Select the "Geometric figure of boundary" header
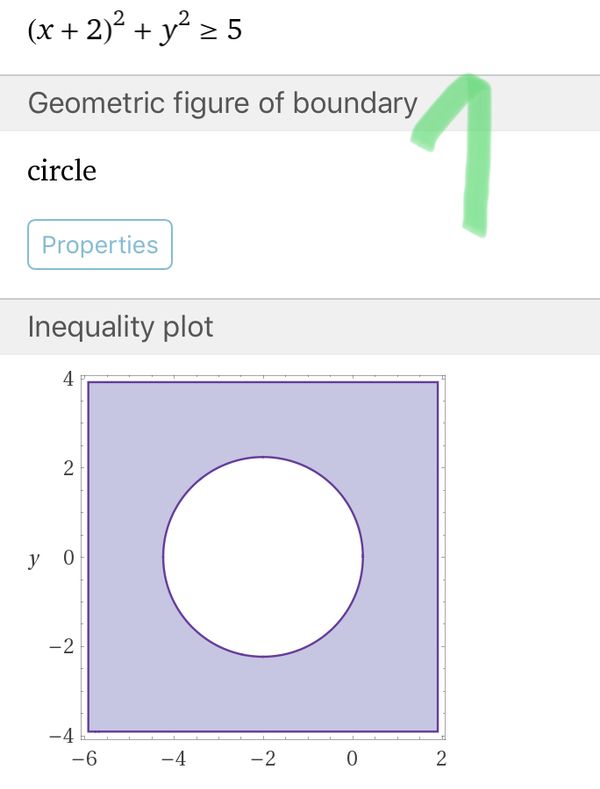The image size is (600, 789). pyautogui.click(x=222, y=103)
